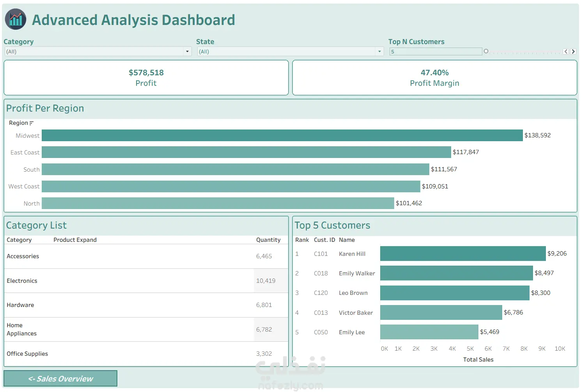The image size is (581, 392).
Task: Click the Region sort icon
Action: (32, 123)
